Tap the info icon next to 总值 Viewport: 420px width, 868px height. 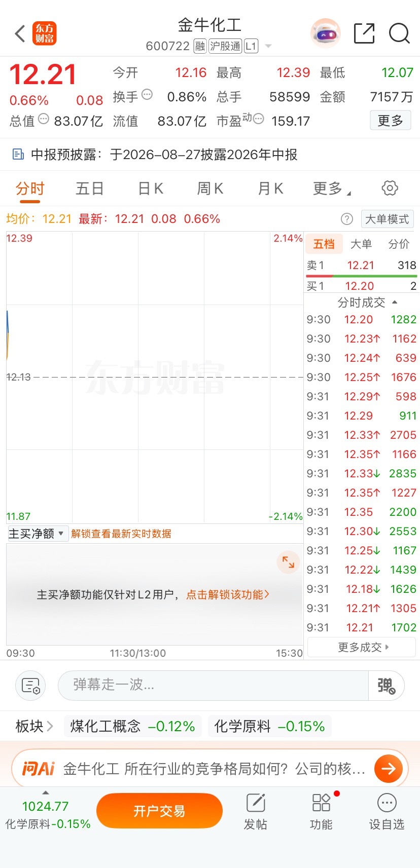tap(44, 119)
